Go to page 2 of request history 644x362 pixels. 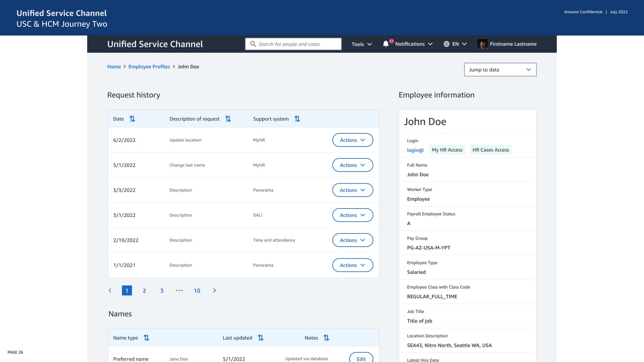[x=144, y=291]
